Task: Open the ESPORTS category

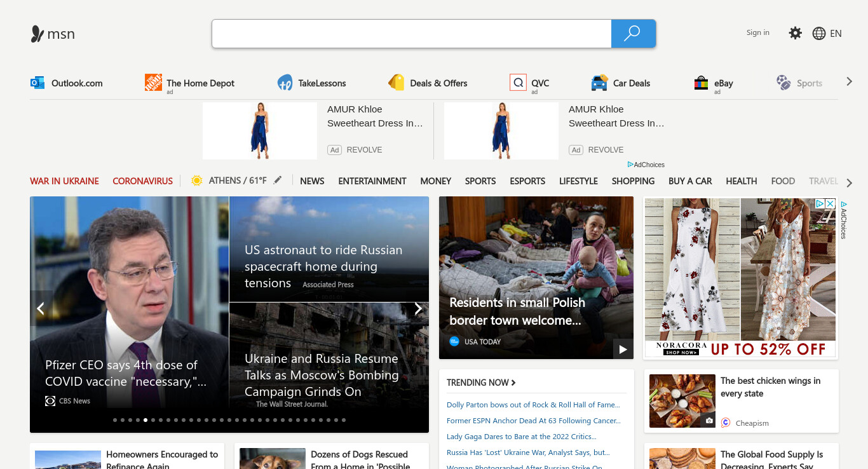Action: point(527,181)
